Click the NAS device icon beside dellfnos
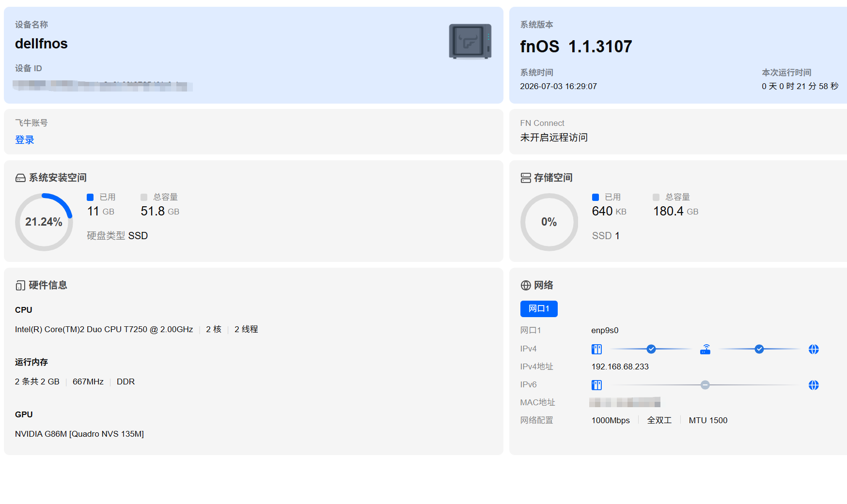The image size is (847, 504). pos(470,42)
